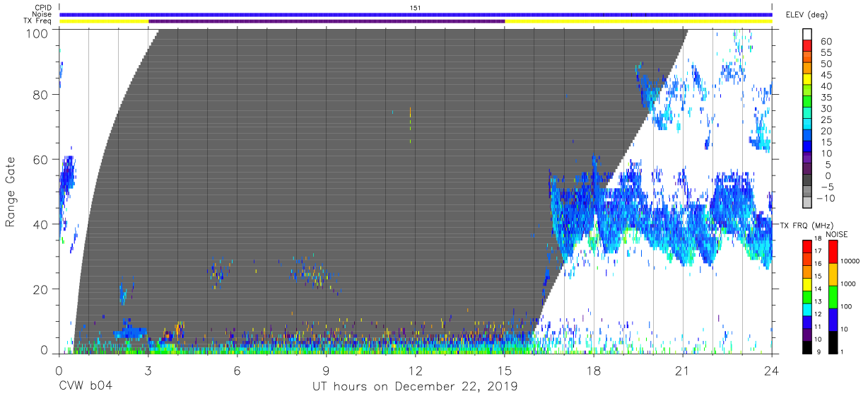Viewport: 868px width, 401px height.
Task: Click the 20 tick on the Range Gate axis
Action: point(40,289)
